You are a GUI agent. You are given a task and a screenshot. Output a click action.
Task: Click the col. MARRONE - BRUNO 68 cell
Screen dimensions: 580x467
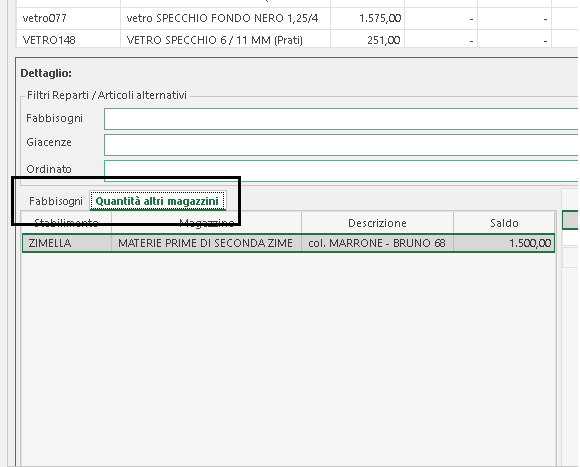click(x=377, y=243)
